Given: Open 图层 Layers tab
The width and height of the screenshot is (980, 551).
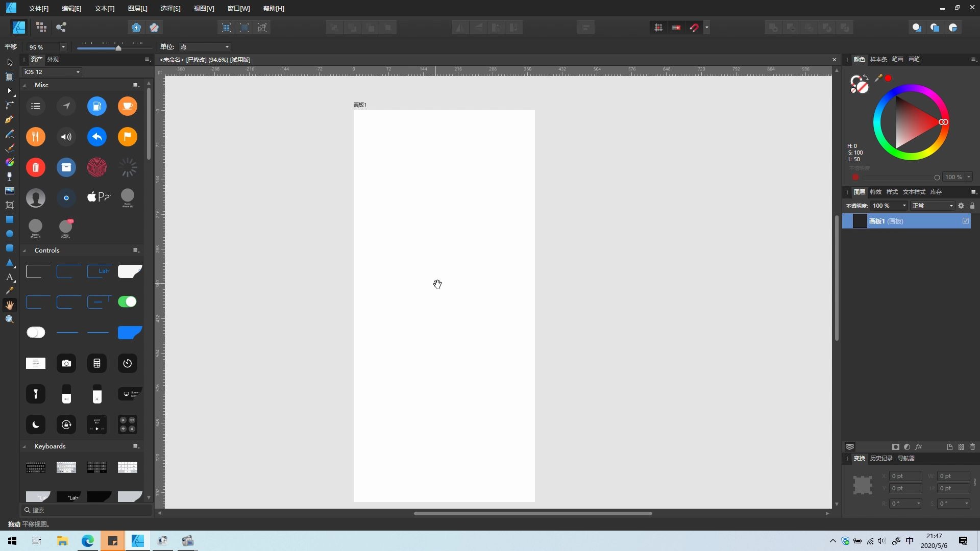Looking at the screenshot, I should click(x=859, y=192).
